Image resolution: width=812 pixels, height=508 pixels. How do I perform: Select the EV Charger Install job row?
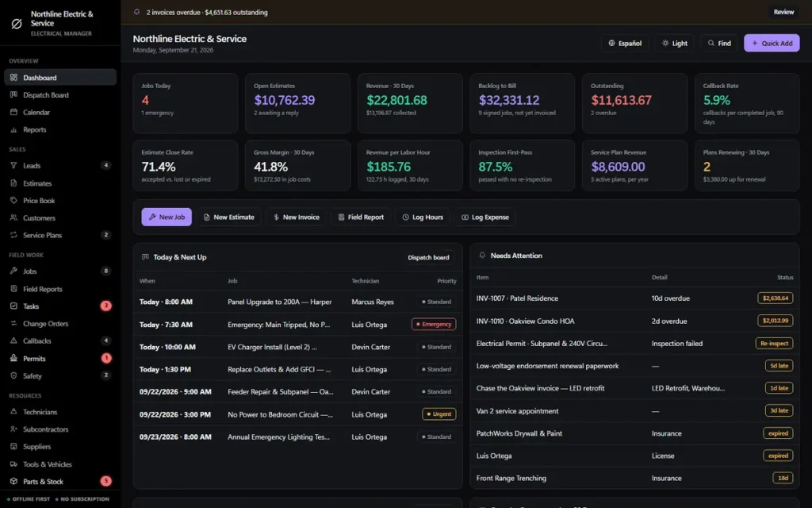(x=298, y=347)
